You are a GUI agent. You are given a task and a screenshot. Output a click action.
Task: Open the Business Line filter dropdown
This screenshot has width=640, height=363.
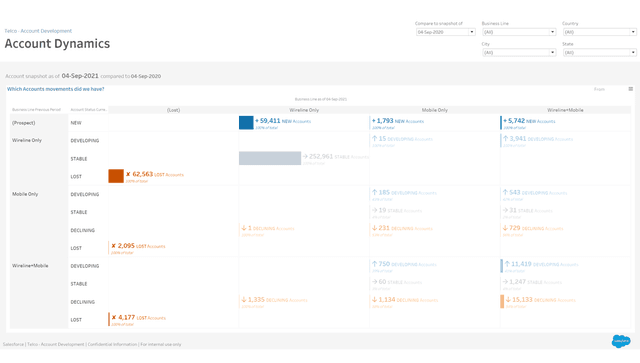click(519, 32)
